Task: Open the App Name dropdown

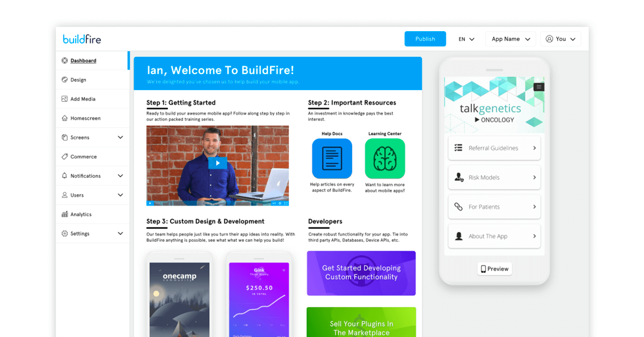Action: coord(511,39)
